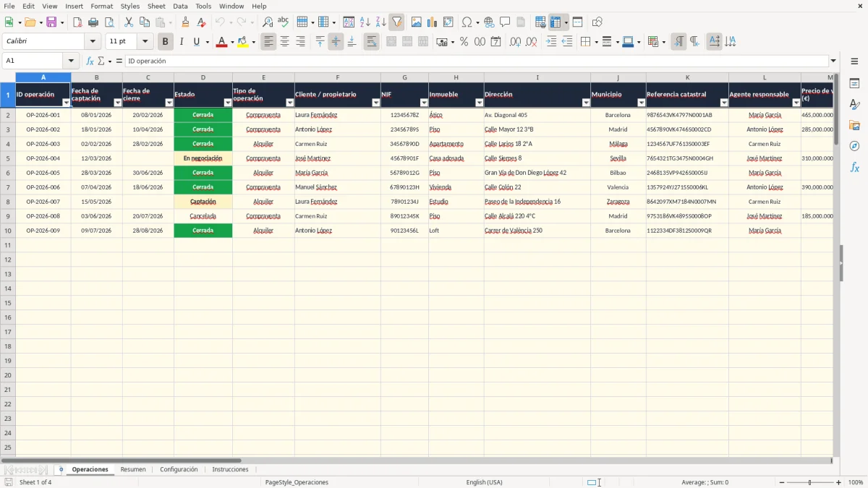Screen dimensions: 868x488
Task: Add a decimal place
Action: [x=515, y=42]
